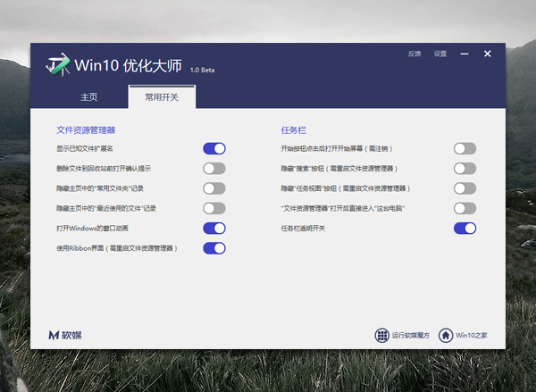Select the 常用开关 tab

tap(162, 96)
